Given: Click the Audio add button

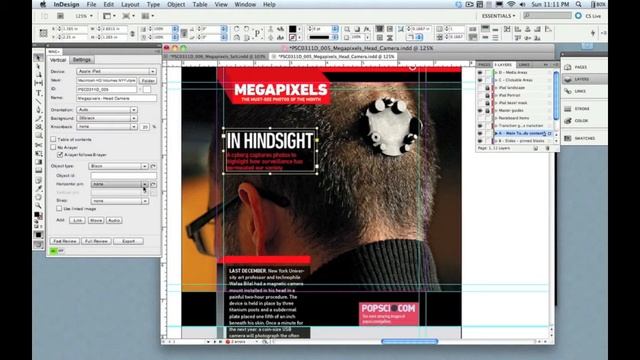Looking at the screenshot, I should [x=114, y=220].
